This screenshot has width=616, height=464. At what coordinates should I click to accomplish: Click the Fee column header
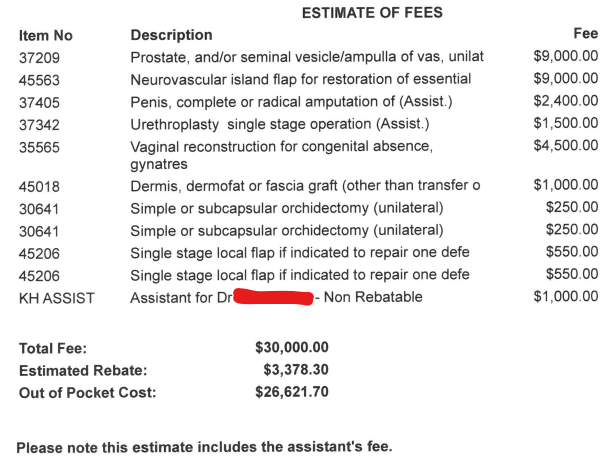585,34
